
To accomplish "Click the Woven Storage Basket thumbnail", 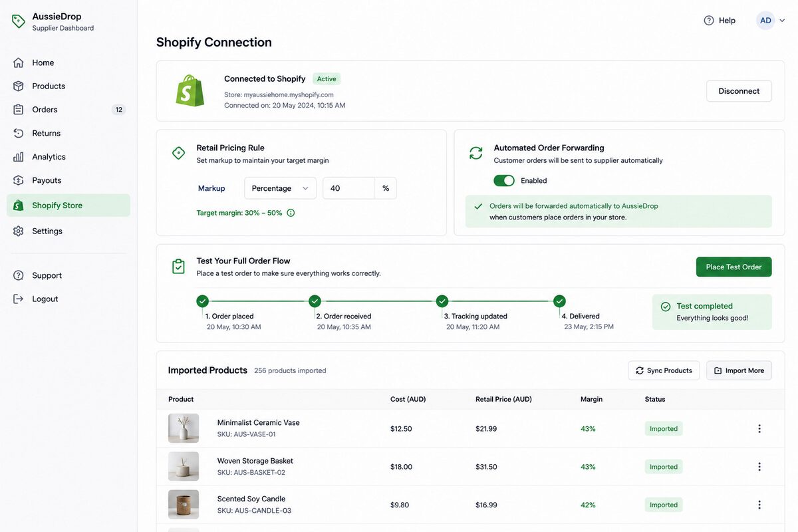I will pos(184,466).
